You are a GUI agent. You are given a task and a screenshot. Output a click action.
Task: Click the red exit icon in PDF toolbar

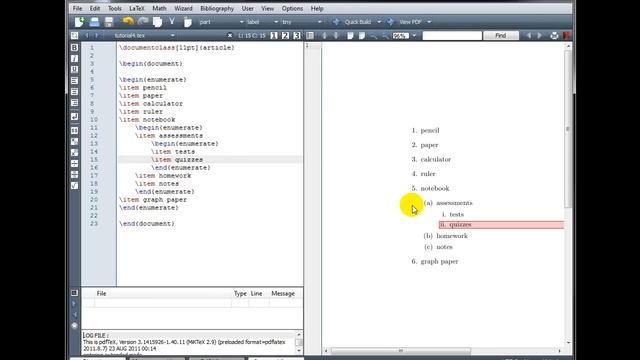click(567, 36)
